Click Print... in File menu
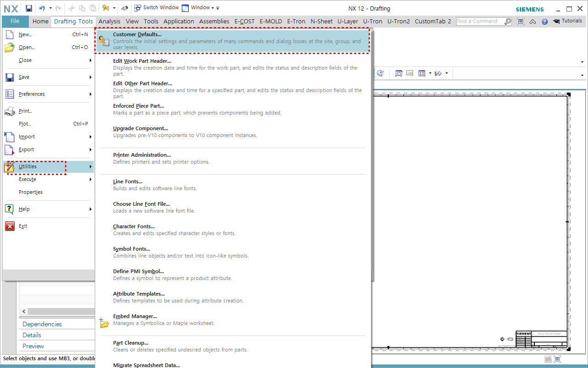588x368 pixels. 48,111
